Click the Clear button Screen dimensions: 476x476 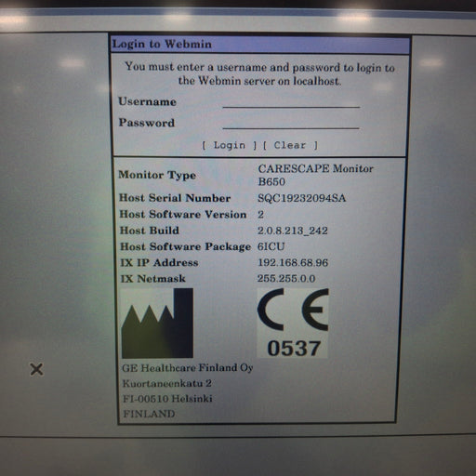pos(290,145)
